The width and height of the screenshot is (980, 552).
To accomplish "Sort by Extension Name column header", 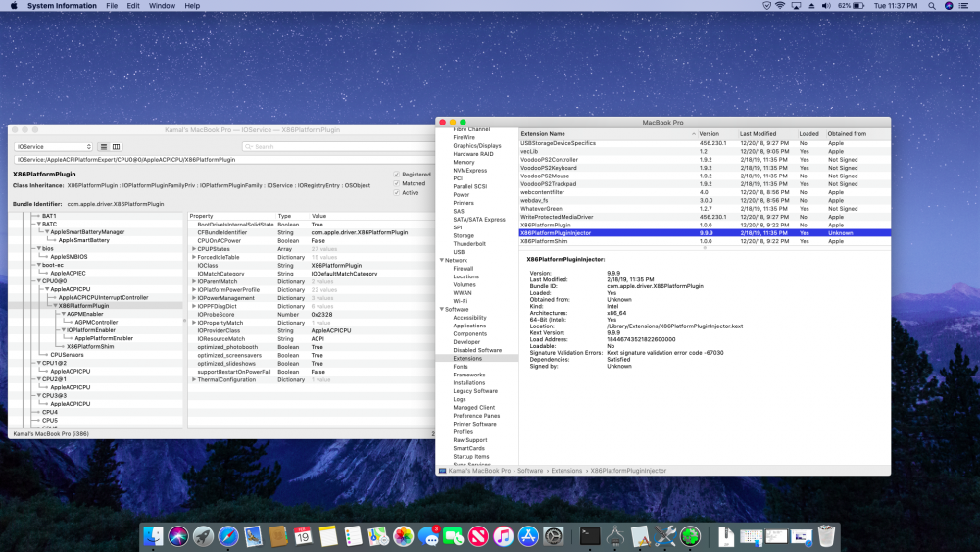I will tap(608, 133).
